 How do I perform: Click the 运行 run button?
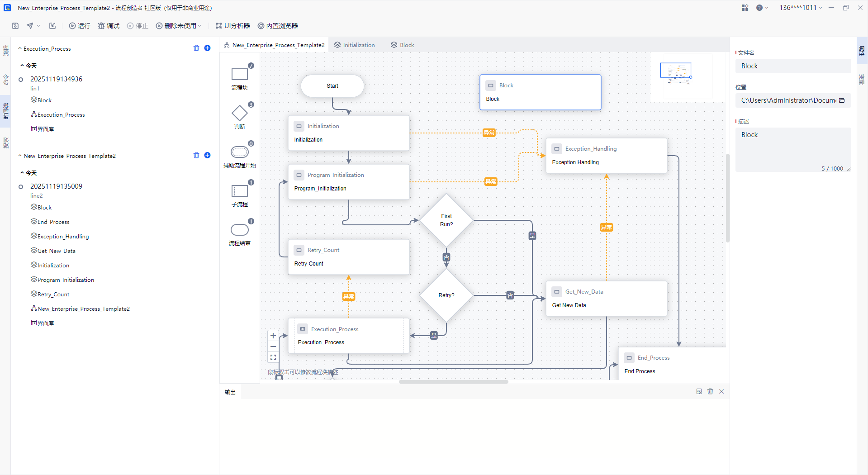pos(80,26)
